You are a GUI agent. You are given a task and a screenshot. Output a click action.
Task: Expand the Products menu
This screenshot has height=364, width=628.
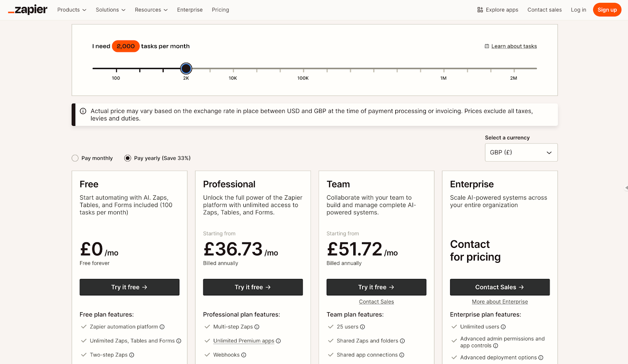(x=72, y=10)
